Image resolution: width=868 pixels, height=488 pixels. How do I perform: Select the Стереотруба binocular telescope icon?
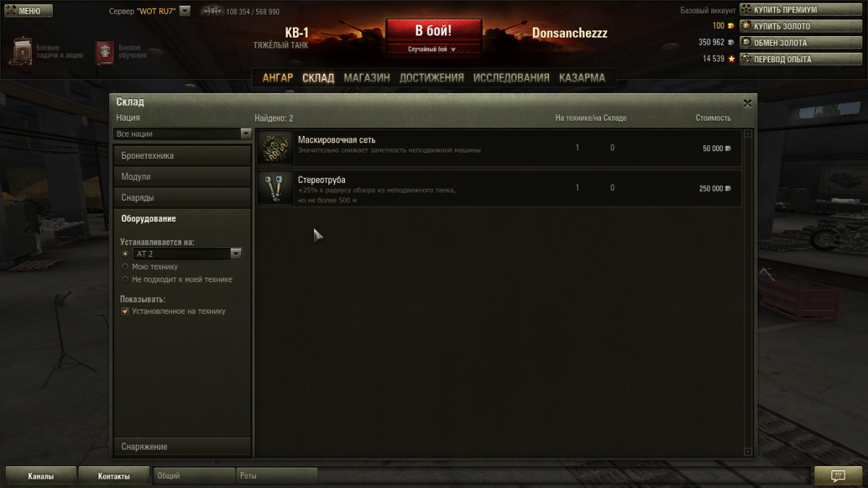pos(276,189)
